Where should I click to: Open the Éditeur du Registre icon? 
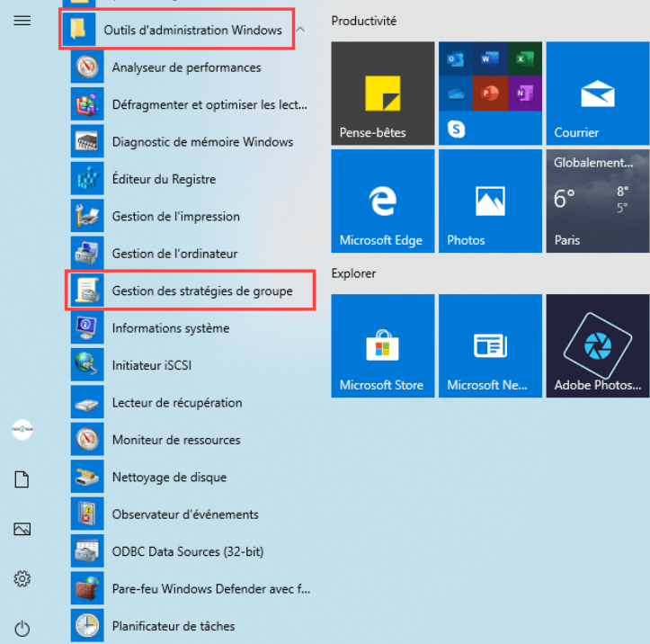tap(87, 179)
